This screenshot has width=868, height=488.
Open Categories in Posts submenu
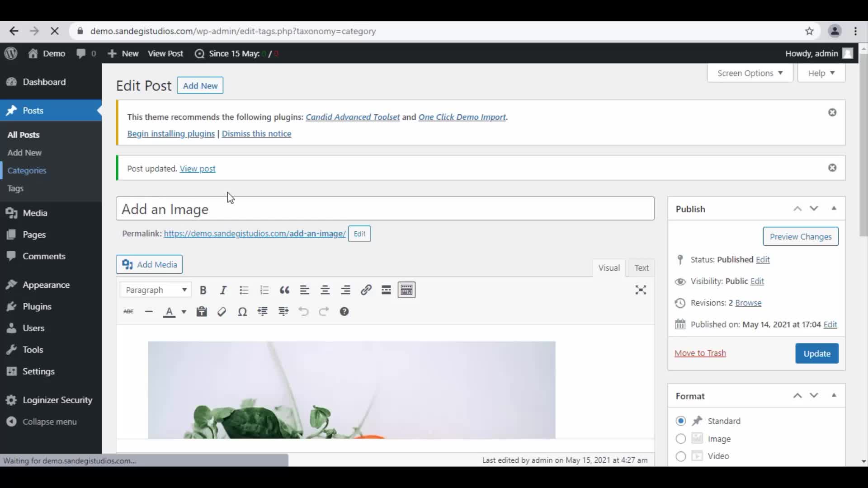(x=27, y=171)
